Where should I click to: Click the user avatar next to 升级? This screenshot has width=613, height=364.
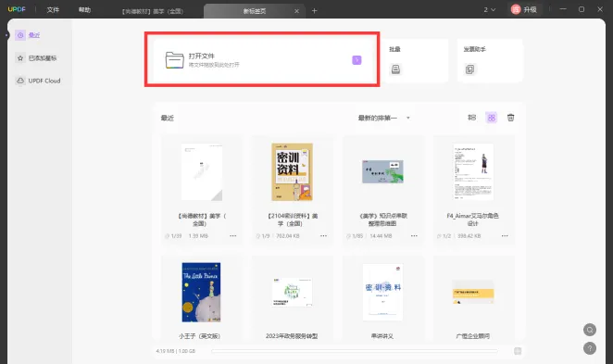tap(516, 9)
